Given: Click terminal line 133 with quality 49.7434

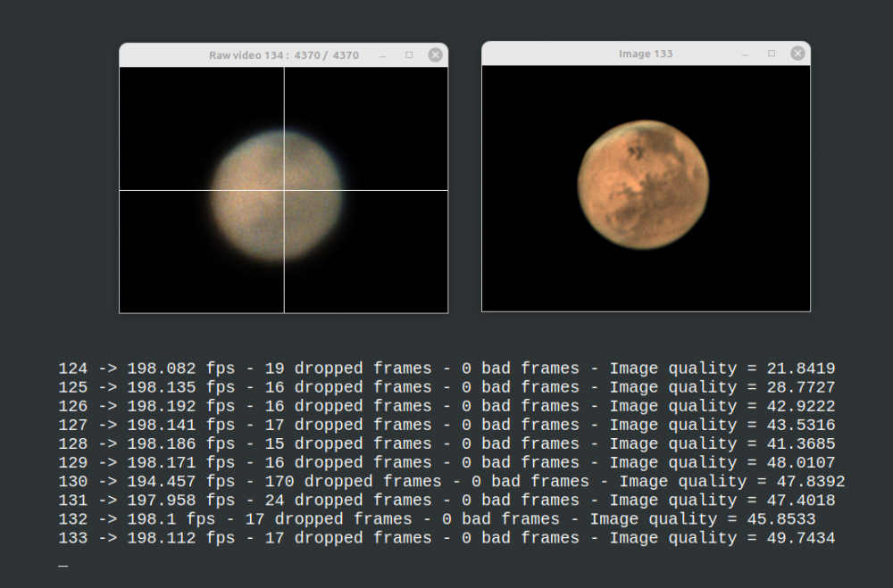Looking at the screenshot, I should point(446,538).
